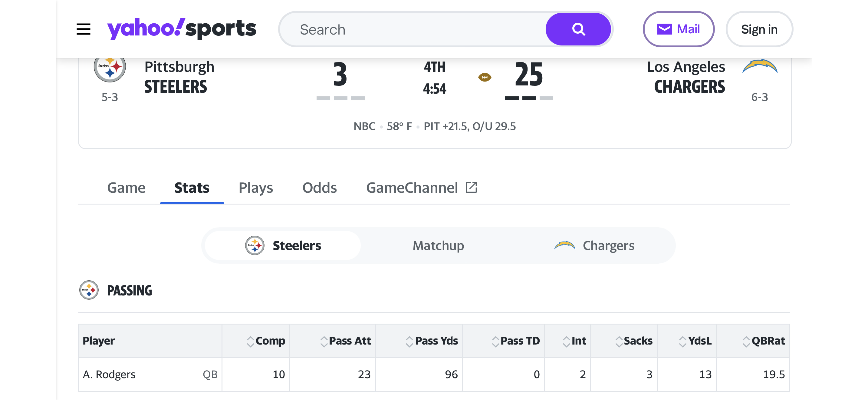Image resolution: width=868 pixels, height=400 pixels.
Task: Click the football possession icon
Action: click(x=485, y=77)
